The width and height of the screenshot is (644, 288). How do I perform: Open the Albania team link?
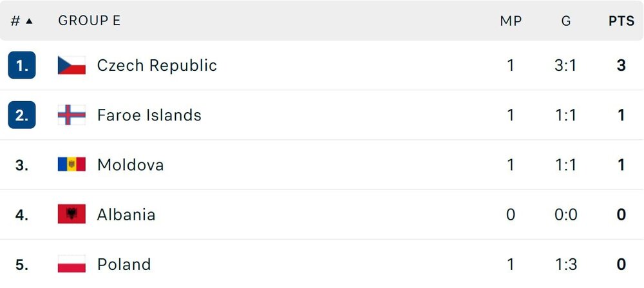[126, 215]
